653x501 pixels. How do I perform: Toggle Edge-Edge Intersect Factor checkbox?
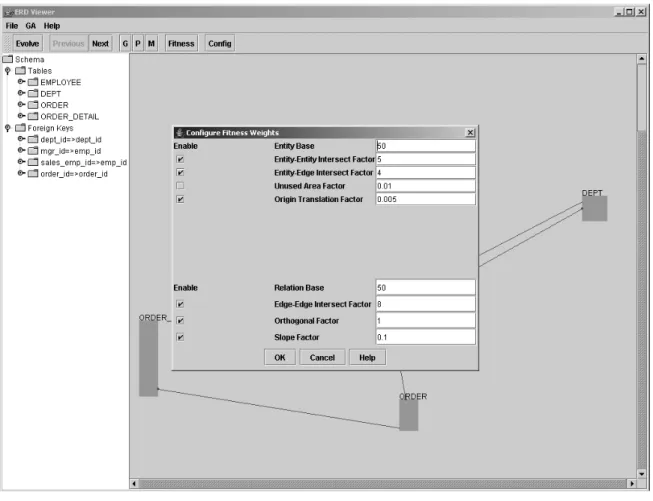(180, 304)
